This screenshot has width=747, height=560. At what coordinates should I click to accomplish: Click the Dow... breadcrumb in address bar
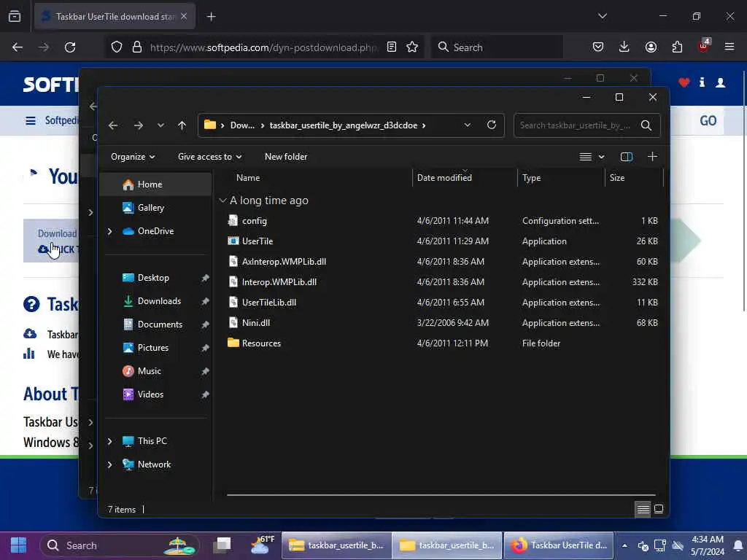click(242, 125)
